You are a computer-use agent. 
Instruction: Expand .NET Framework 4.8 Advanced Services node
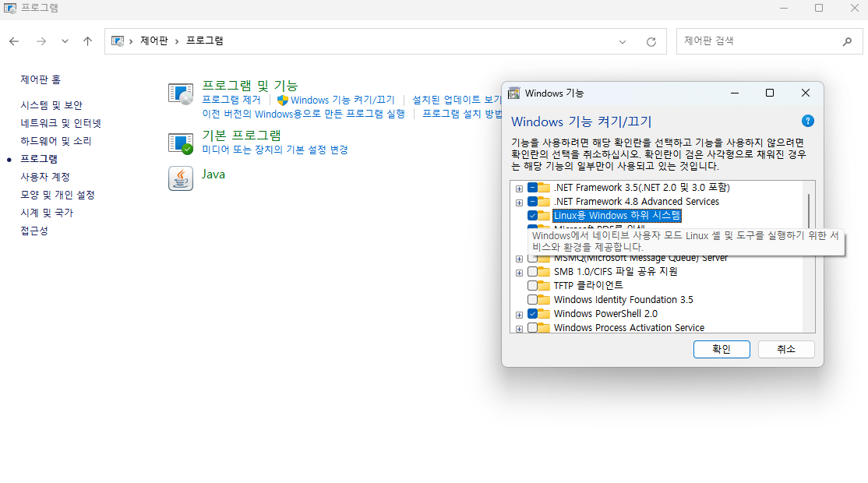[519, 203]
